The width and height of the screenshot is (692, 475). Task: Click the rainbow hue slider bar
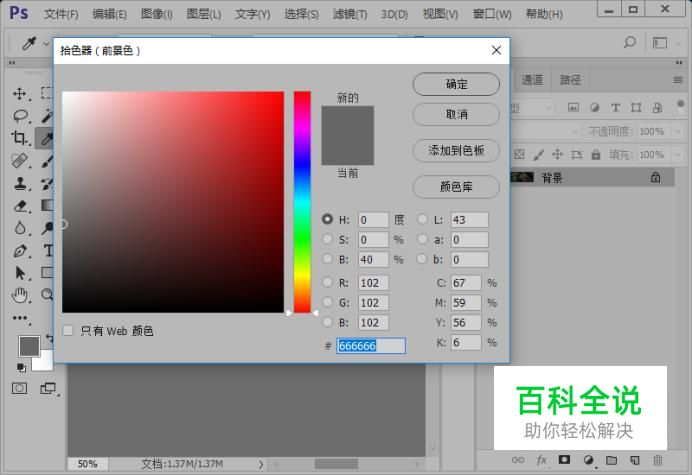302,202
